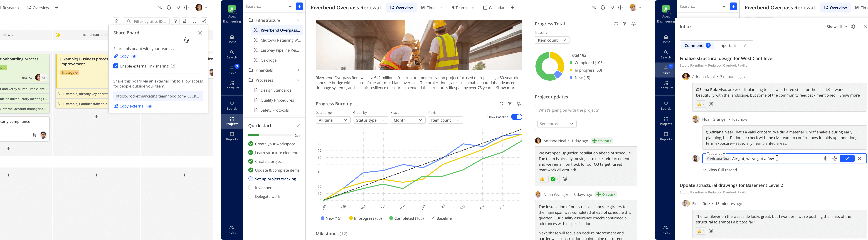Open Progress Total settings gear
The height and width of the screenshot is (240, 868).
[x=634, y=24]
